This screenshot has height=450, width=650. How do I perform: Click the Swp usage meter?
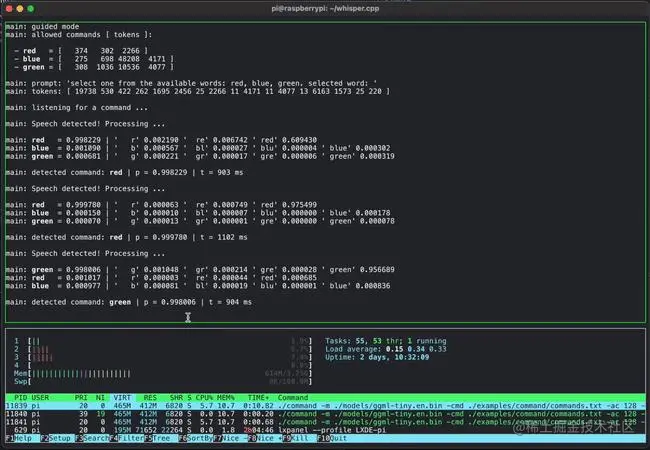[x=163, y=382]
